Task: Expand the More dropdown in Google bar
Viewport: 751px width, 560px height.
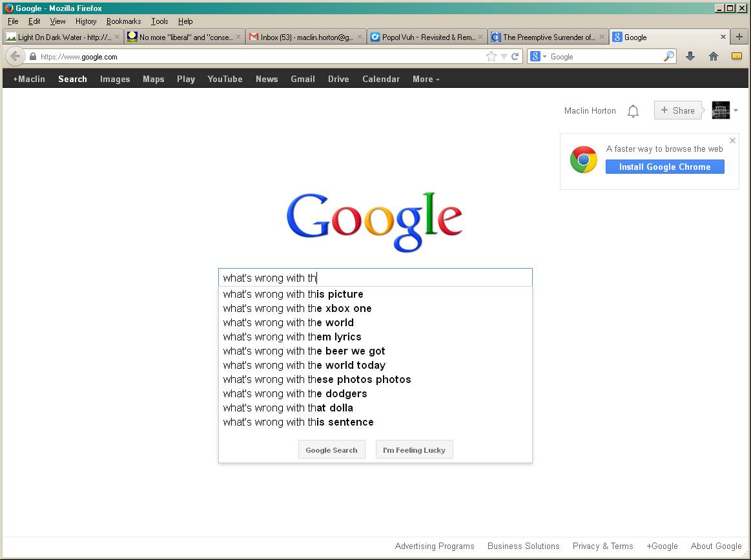Action: 426,79
